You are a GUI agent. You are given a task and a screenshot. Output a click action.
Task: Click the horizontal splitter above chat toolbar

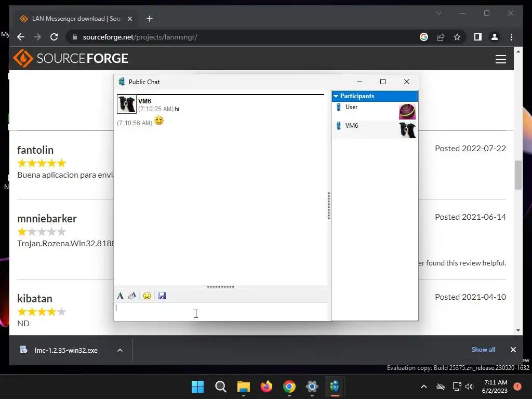pyautogui.click(x=220, y=287)
